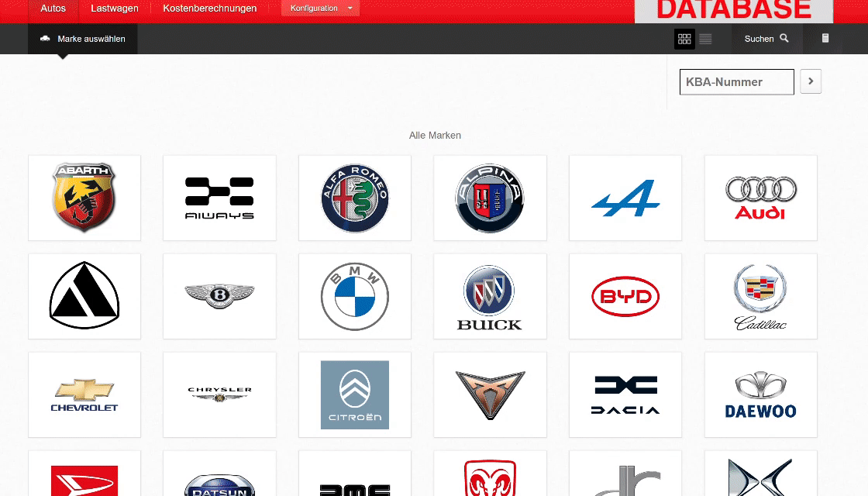Select the Buick brand logo
The width and height of the screenshot is (868, 496).
coord(490,296)
